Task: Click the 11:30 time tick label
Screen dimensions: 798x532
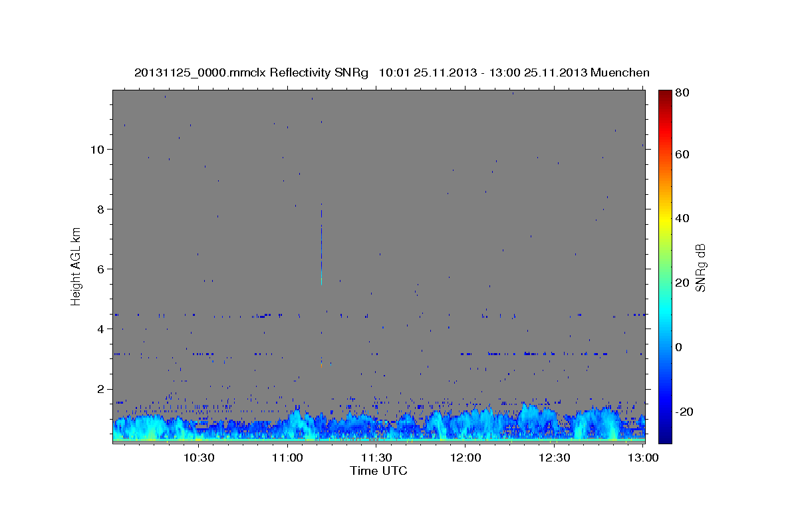Action: point(376,458)
